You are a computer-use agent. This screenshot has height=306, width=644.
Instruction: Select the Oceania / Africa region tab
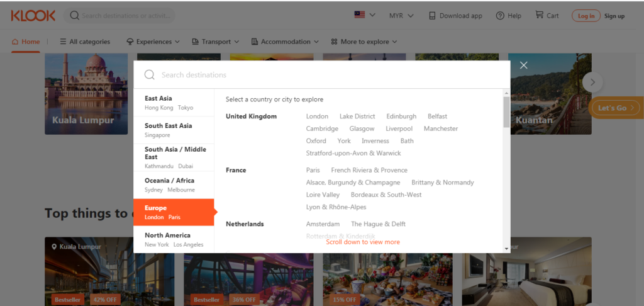pyautogui.click(x=174, y=185)
